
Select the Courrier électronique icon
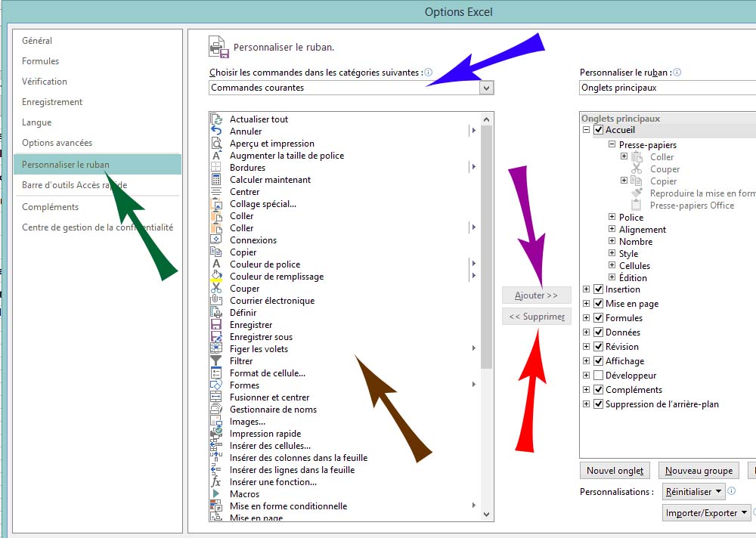click(216, 300)
